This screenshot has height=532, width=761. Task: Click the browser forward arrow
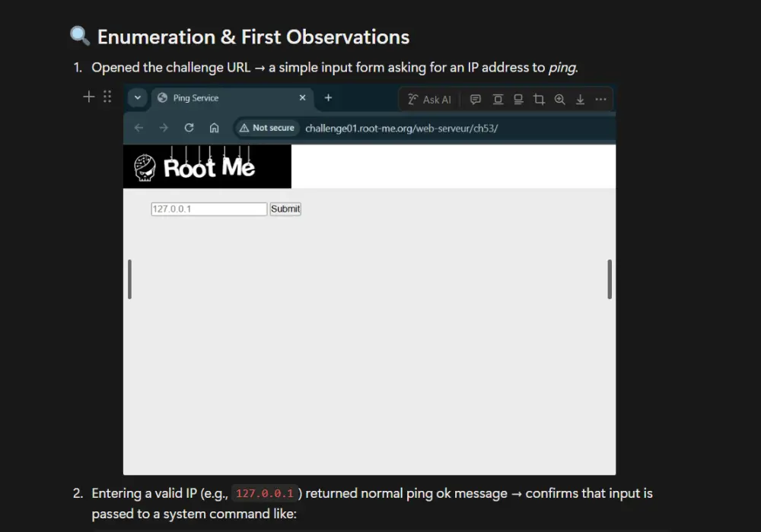coord(164,128)
